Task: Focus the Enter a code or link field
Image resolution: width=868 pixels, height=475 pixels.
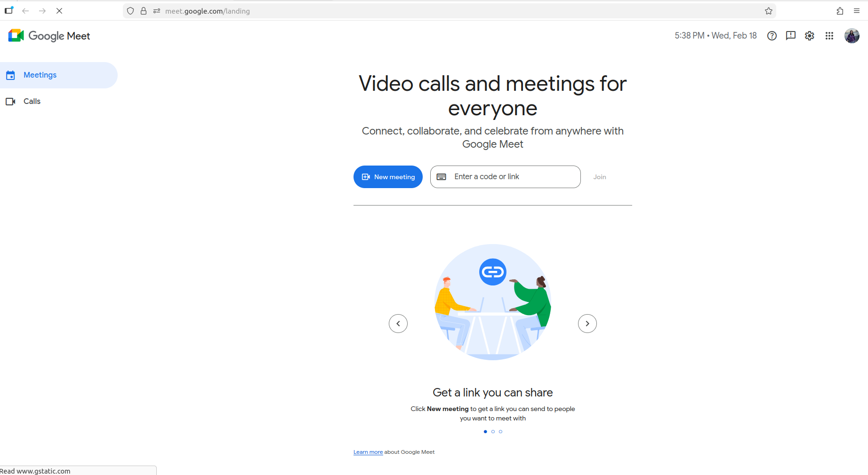Action: tap(513, 177)
